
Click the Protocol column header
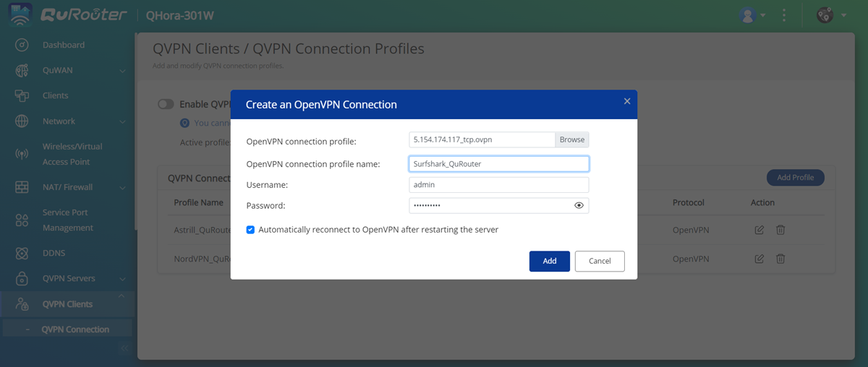tap(689, 203)
